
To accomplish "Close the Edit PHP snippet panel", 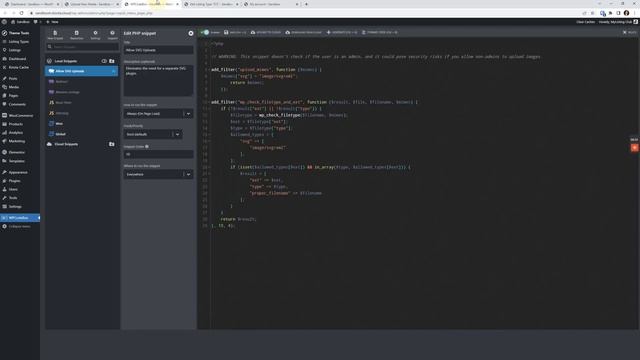I will (191, 33).
